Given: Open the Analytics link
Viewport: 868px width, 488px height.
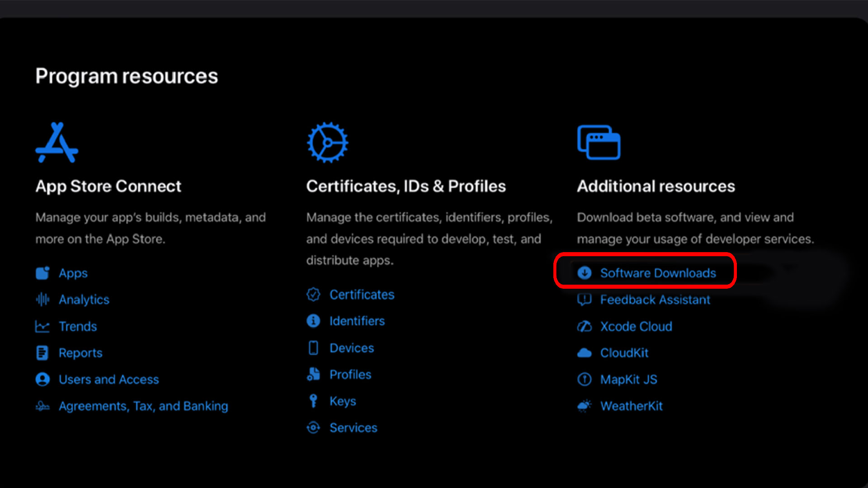Looking at the screenshot, I should click(84, 300).
